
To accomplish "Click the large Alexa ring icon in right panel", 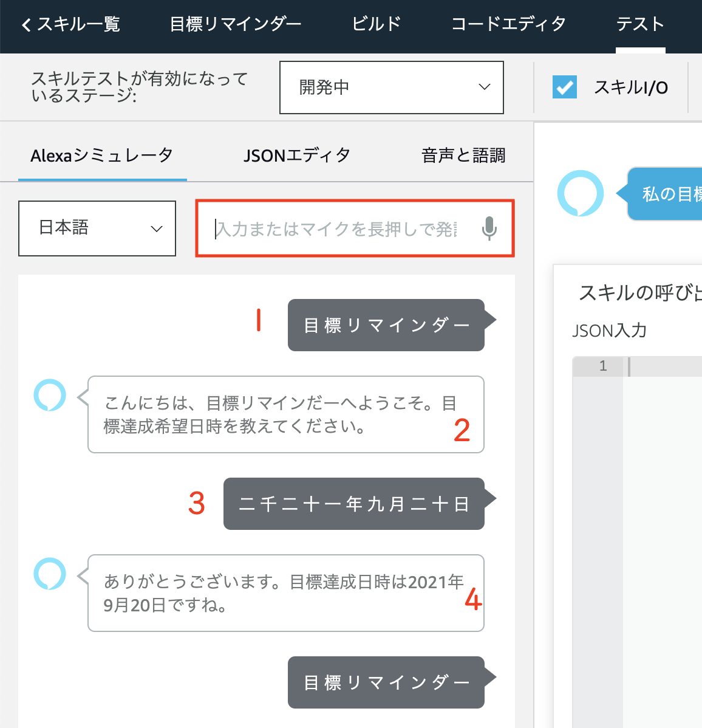I will (580, 193).
